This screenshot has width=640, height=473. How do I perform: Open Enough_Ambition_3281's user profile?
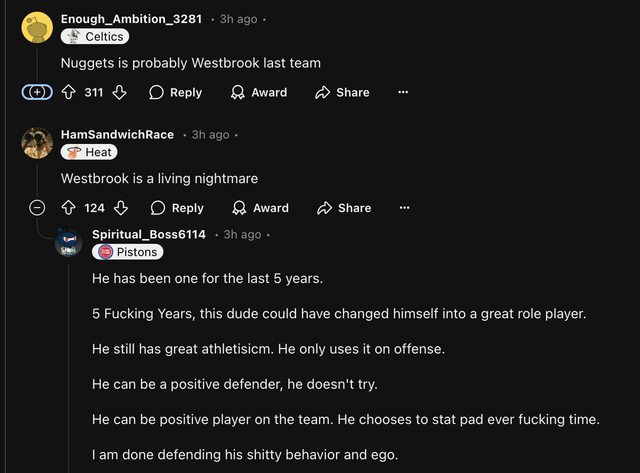(x=131, y=19)
